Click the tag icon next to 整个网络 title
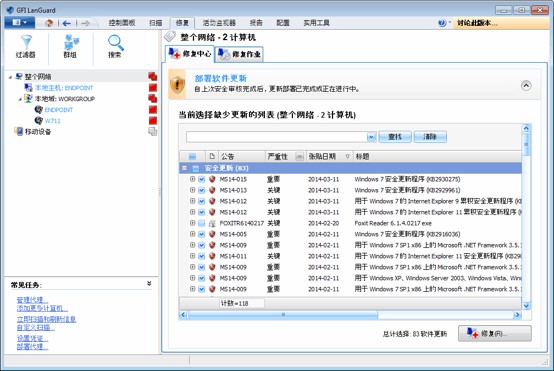The width and height of the screenshot is (554, 371). coord(170,36)
